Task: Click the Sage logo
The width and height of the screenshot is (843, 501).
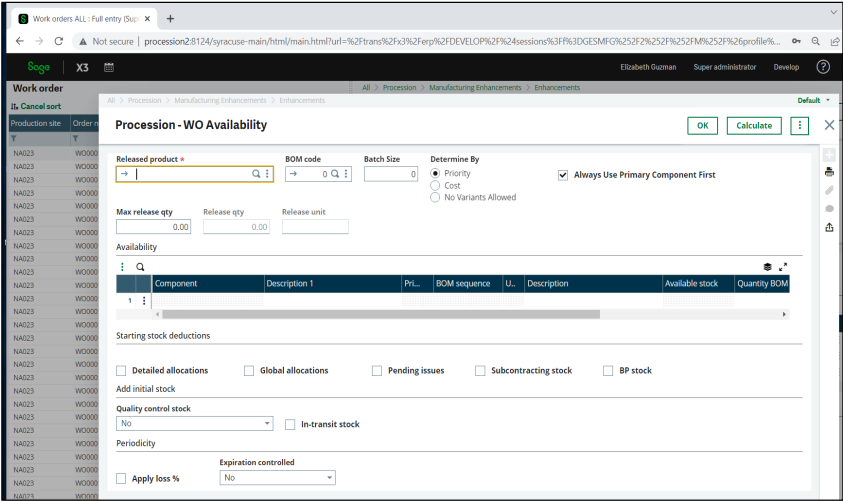Action: coord(38,67)
